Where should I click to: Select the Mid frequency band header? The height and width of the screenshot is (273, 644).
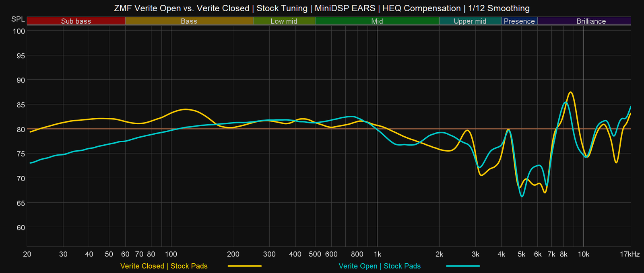point(377,21)
